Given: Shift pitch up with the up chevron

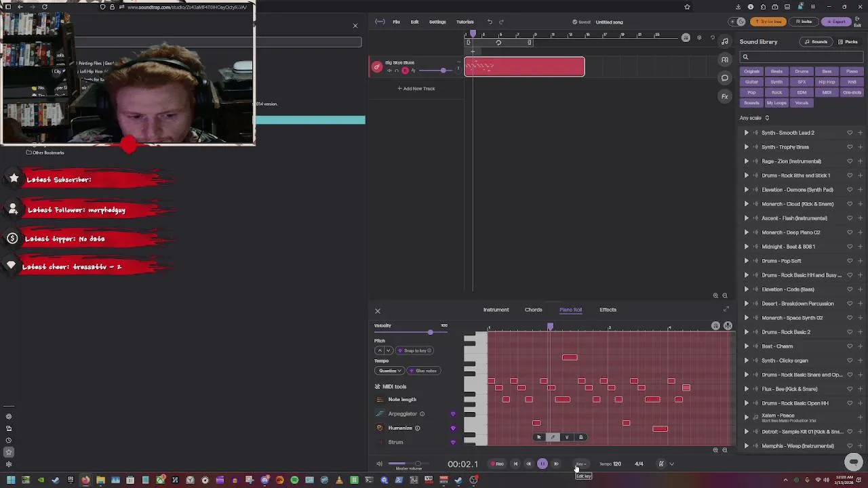Looking at the screenshot, I should point(380,350).
